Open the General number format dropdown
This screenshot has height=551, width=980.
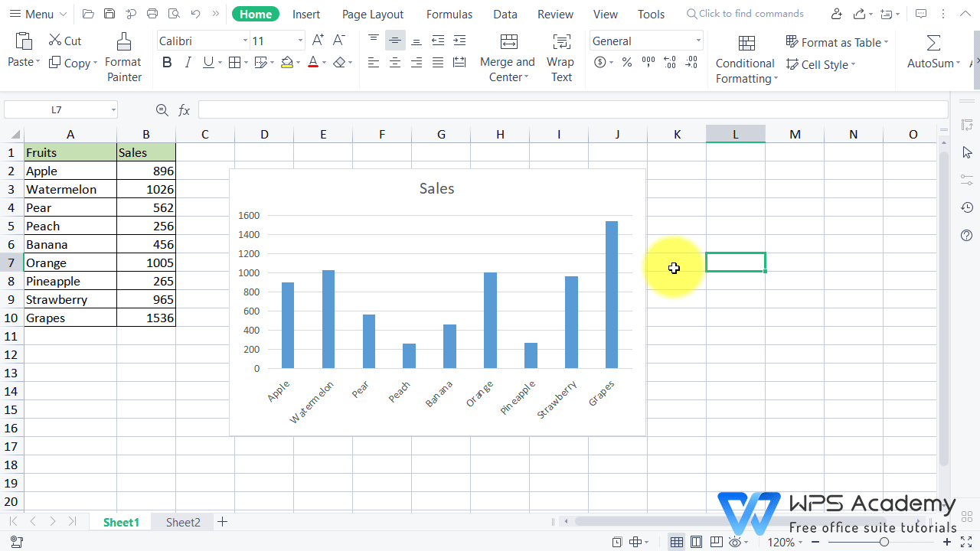click(x=697, y=41)
